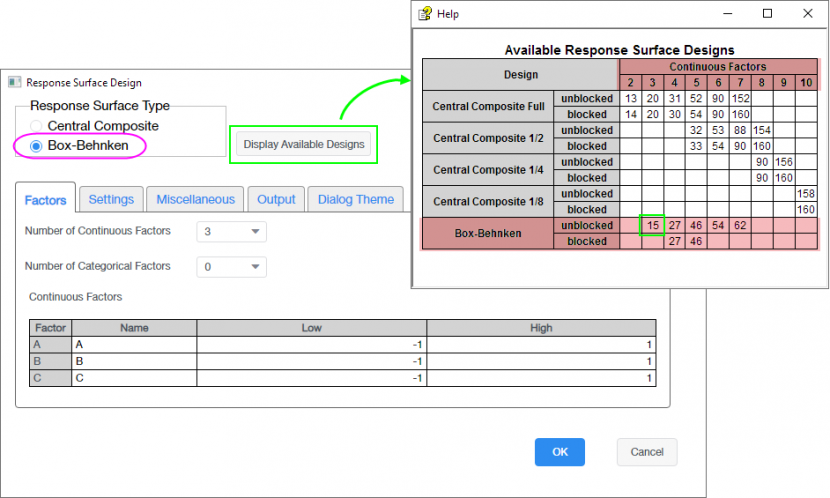Image resolution: width=830 pixels, height=498 pixels.
Task: Maximize the Help window
Action: 767,14
